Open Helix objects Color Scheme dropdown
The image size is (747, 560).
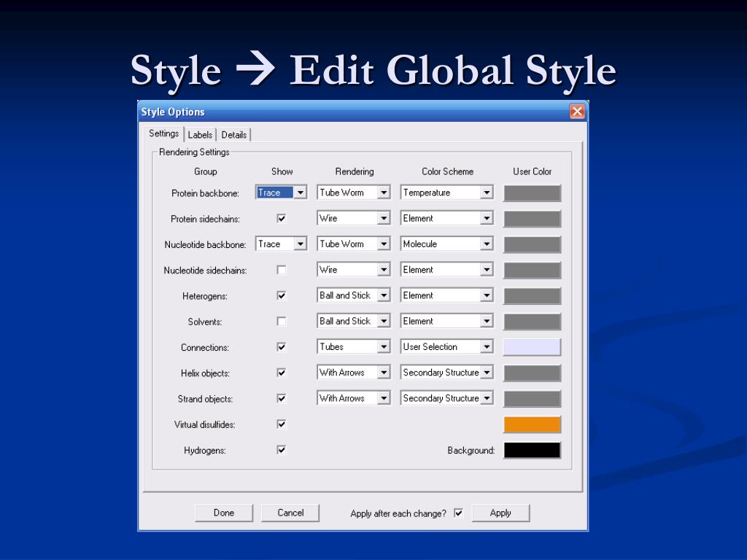click(x=446, y=373)
